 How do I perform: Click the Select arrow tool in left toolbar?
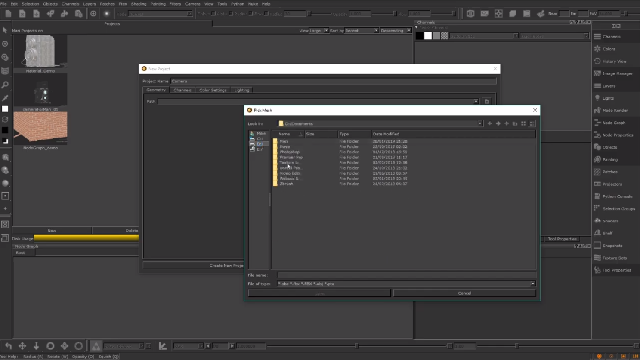coord(5,30)
